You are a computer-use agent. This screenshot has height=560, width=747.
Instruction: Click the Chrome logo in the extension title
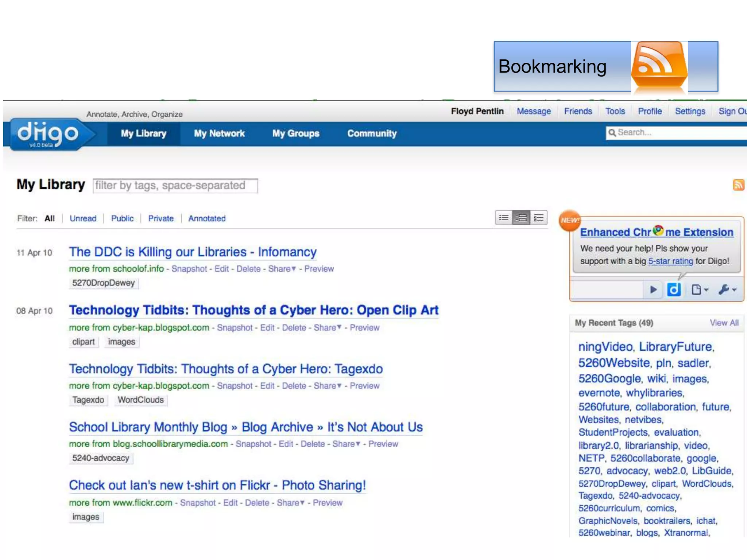(658, 230)
